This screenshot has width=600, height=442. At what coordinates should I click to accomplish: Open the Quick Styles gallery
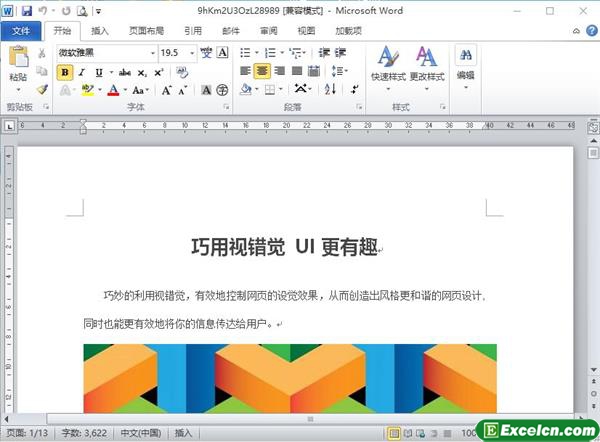click(388, 68)
